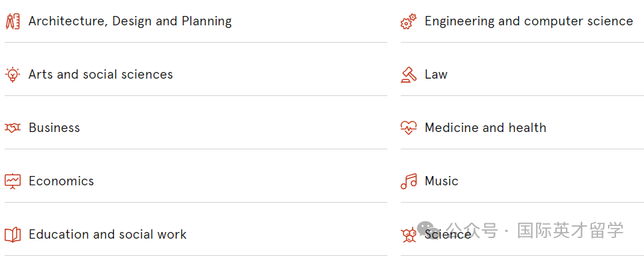Screen dimensions: 644x256
Task: Click the lightbulb icon for Arts
Action: [13, 75]
